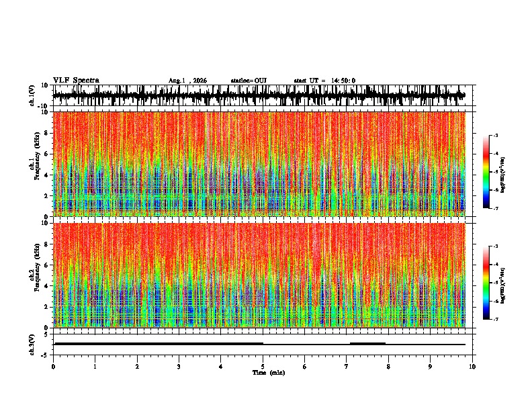Select the "start UT = 14:50: 0" text
The image size is (532, 411).
pyautogui.click(x=324, y=81)
